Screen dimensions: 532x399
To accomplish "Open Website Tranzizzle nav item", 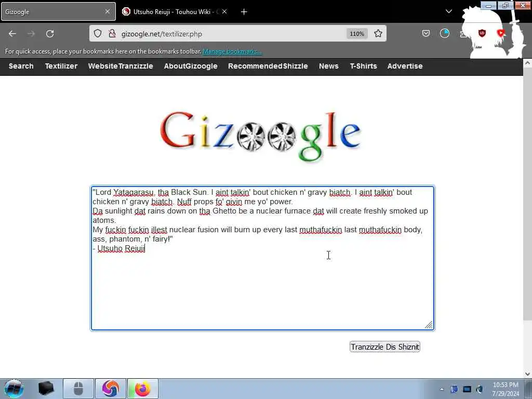I will pos(121,66).
